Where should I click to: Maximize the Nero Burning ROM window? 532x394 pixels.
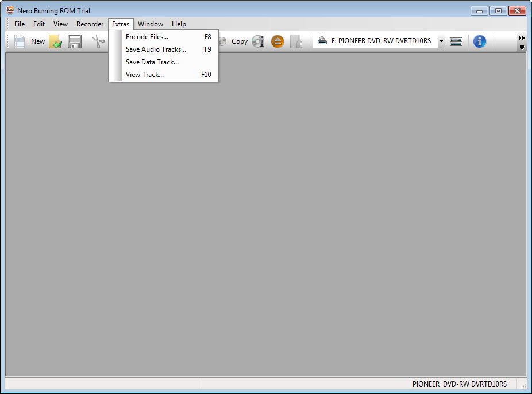tap(498, 11)
